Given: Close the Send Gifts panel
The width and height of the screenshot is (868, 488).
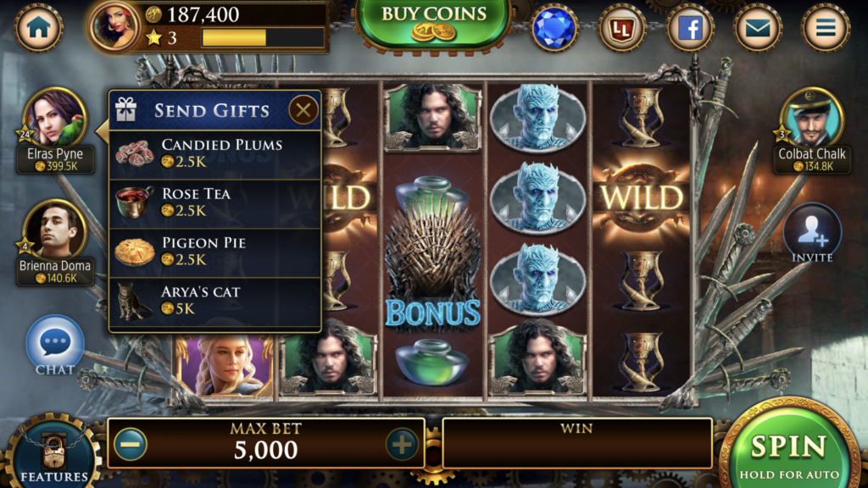Looking at the screenshot, I should (x=303, y=109).
